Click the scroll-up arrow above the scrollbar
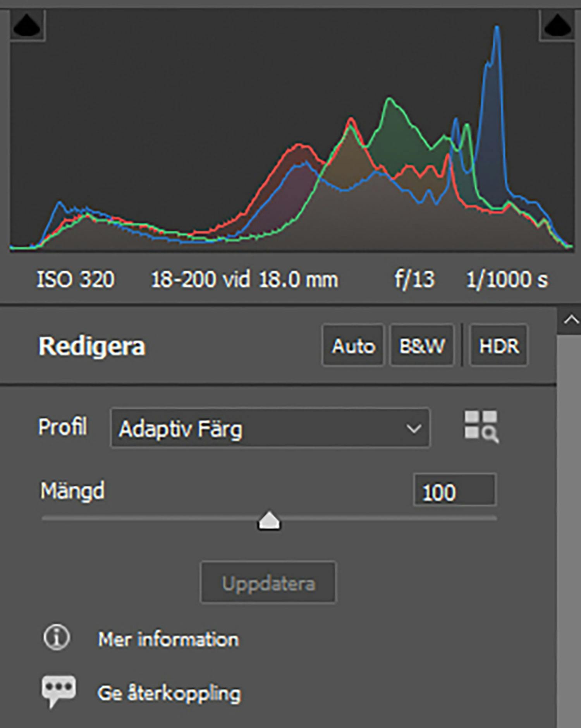 (571, 320)
